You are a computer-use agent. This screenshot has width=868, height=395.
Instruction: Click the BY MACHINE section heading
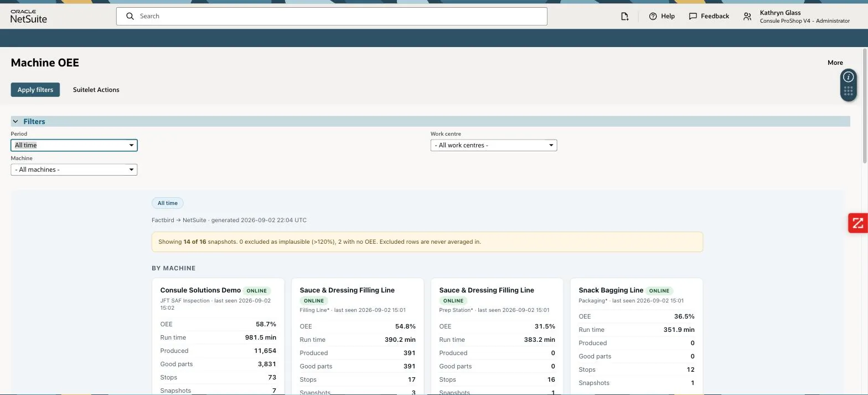(174, 268)
